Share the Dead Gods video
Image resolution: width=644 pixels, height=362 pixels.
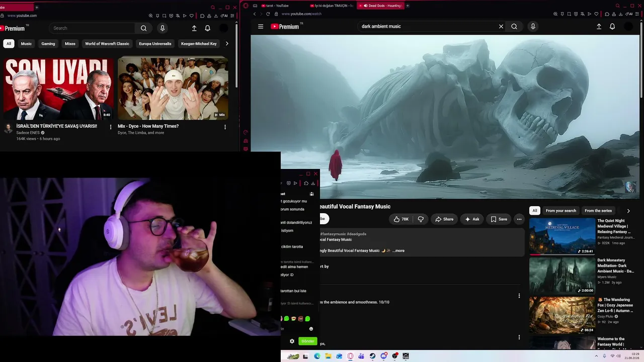tap(444, 219)
